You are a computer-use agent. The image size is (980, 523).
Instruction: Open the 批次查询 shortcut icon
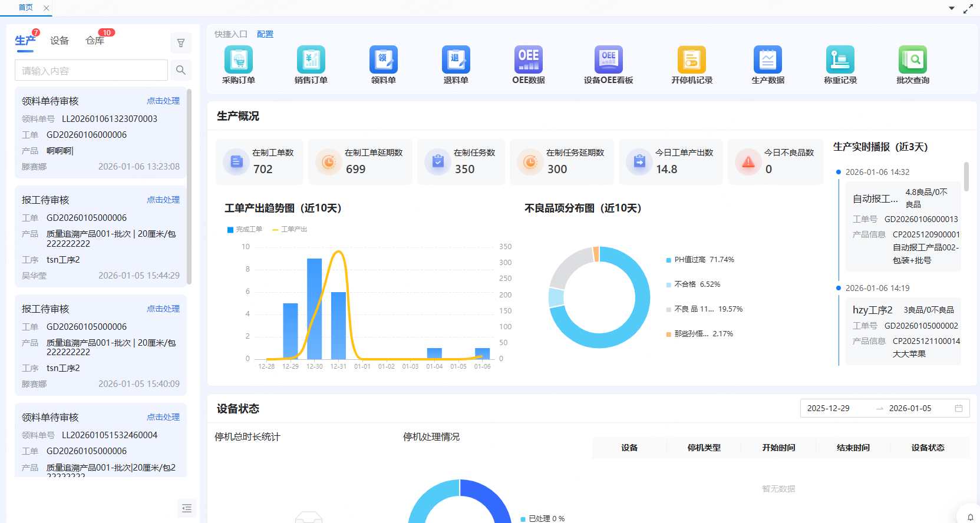tap(913, 59)
